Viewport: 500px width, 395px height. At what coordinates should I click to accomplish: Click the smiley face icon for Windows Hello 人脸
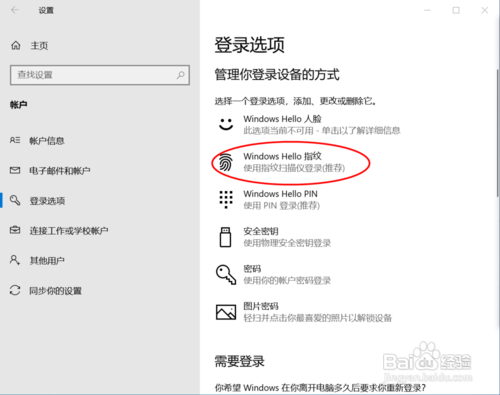point(226,124)
